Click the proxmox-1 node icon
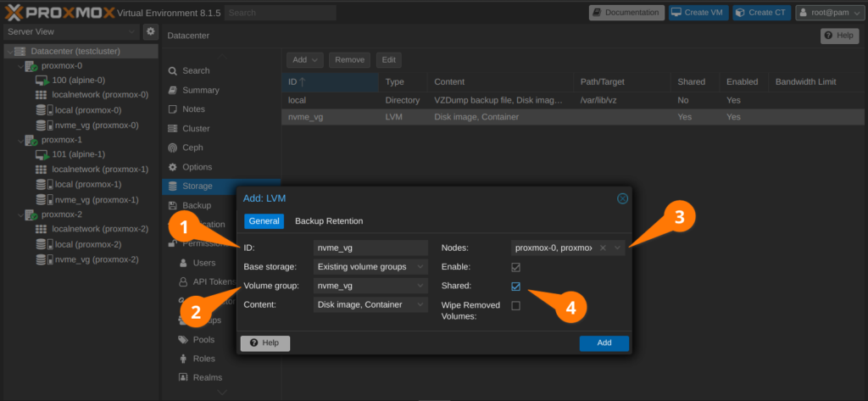The image size is (868, 401). tap(31, 140)
